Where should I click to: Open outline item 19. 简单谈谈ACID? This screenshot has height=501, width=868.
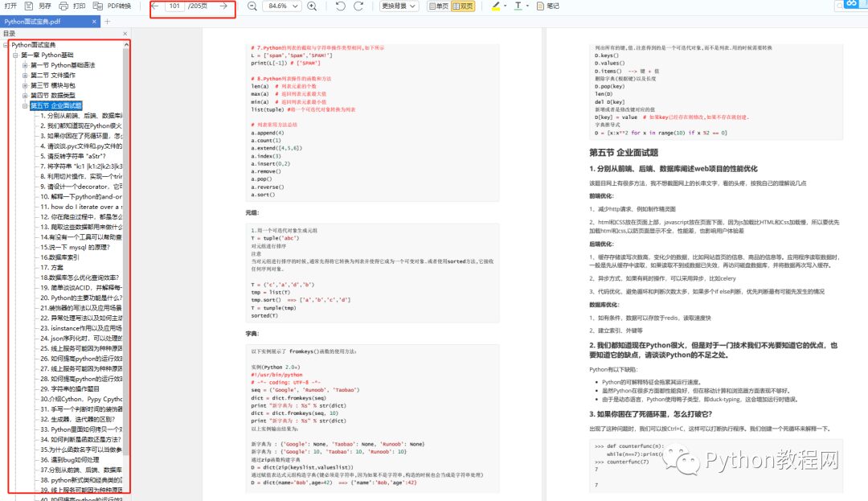point(81,288)
